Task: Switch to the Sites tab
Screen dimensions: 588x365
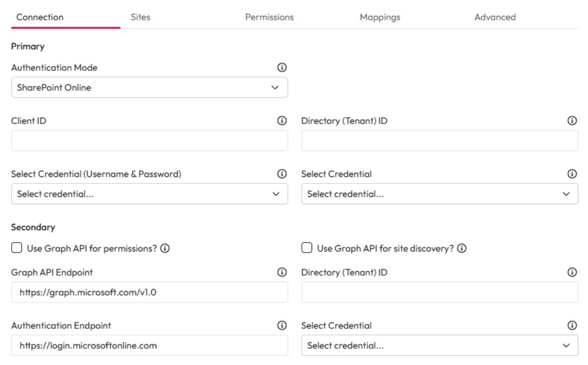Action: pyautogui.click(x=141, y=17)
